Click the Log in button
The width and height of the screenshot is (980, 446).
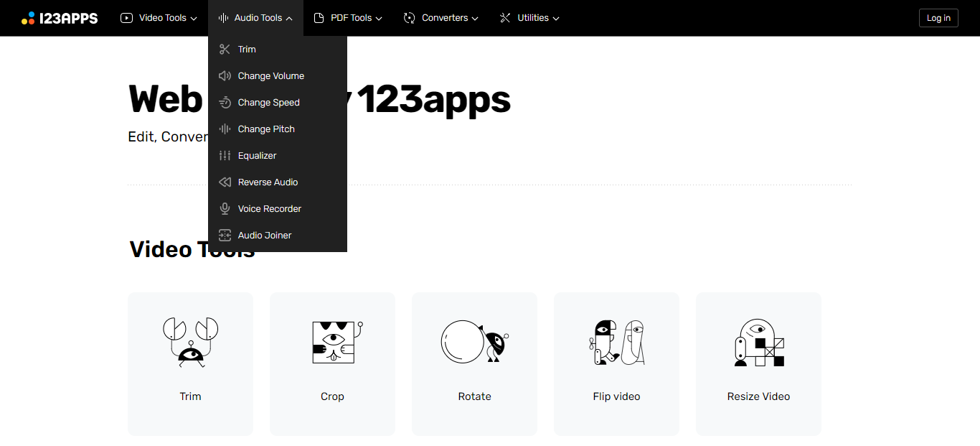[x=938, y=17]
